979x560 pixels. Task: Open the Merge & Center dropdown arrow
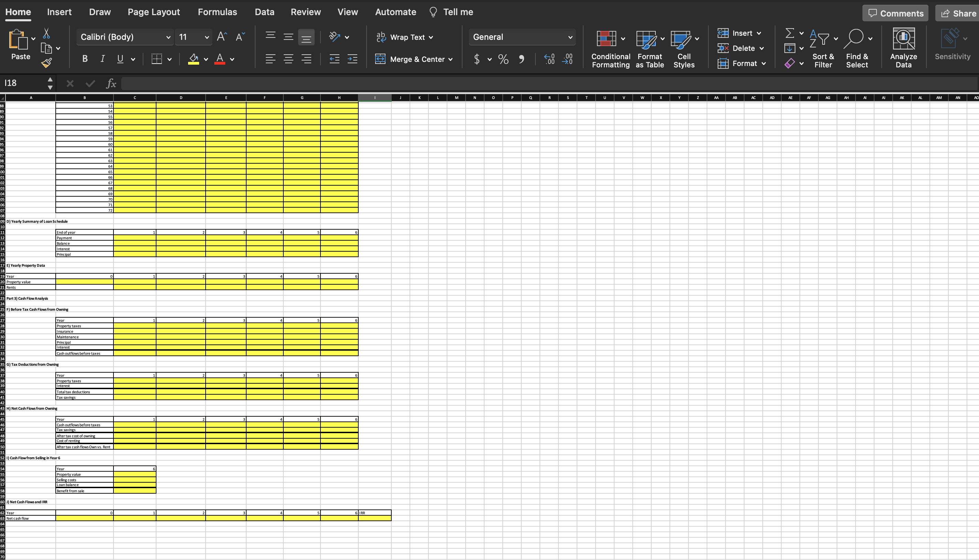pos(450,59)
